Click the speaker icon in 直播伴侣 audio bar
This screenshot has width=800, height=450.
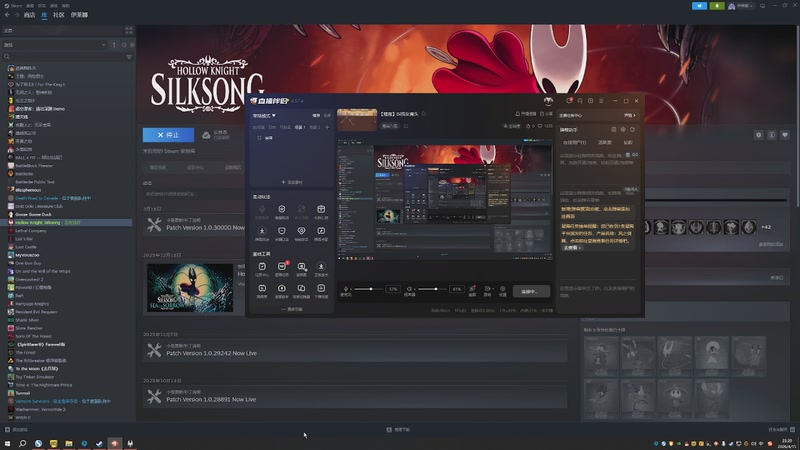pos(409,289)
